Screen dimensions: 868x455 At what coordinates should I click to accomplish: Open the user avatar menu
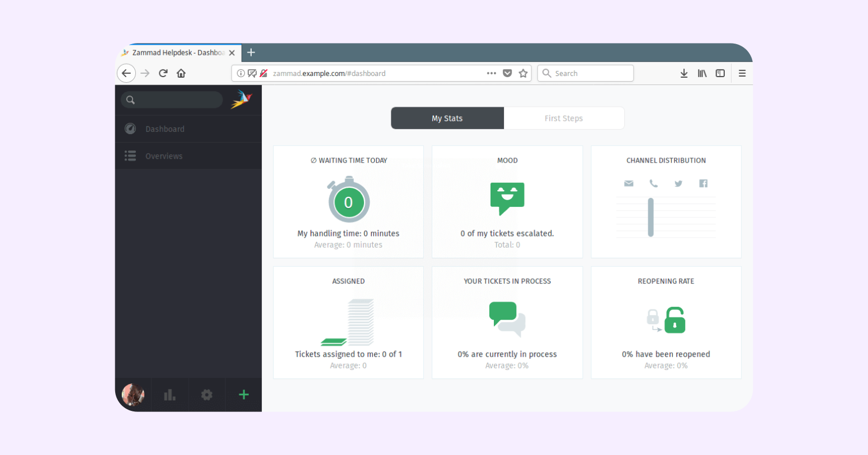point(133,395)
